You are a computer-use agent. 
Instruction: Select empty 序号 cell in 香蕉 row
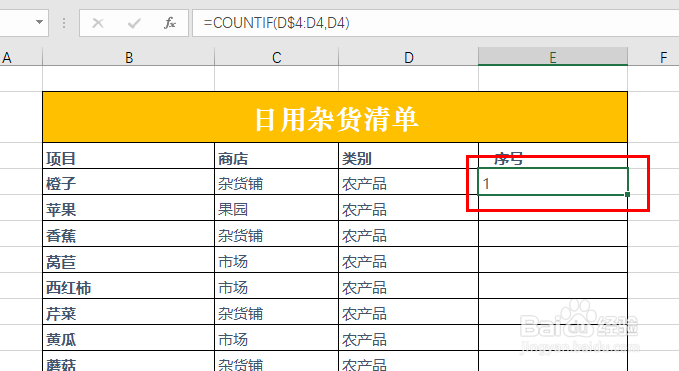pos(553,234)
